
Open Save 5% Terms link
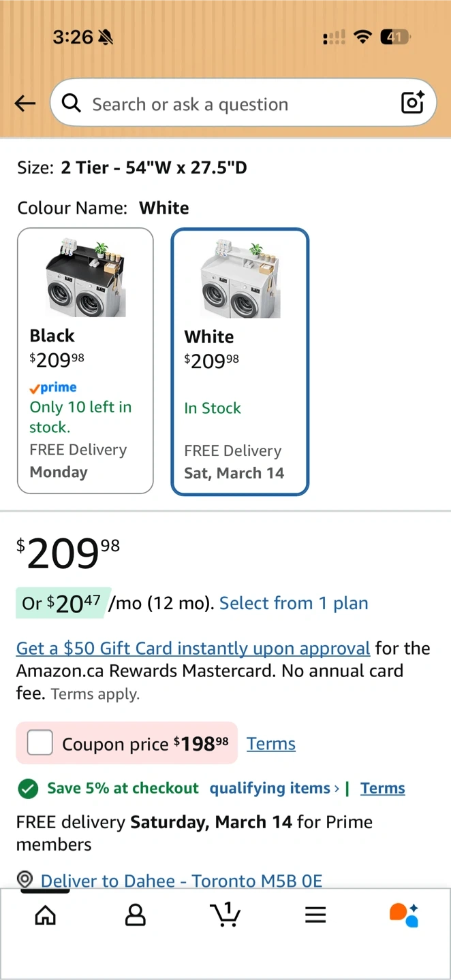tap(383, 788)
